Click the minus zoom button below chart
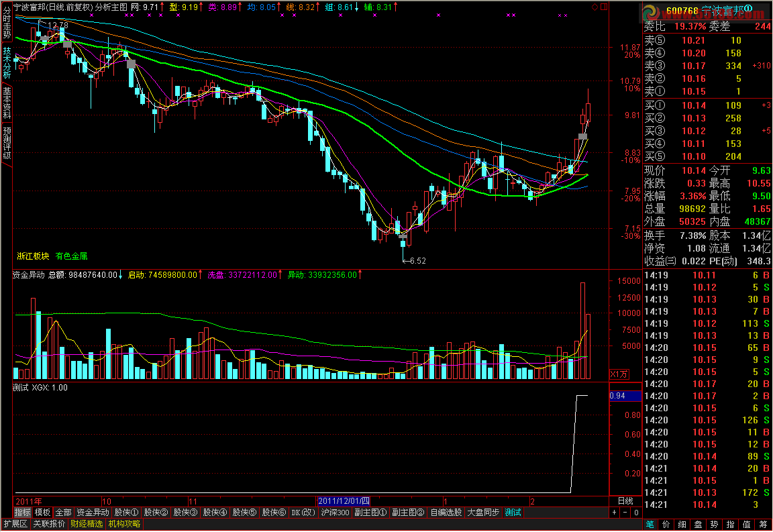The width and height of the screenshot is (773, 532). [625, 513]
